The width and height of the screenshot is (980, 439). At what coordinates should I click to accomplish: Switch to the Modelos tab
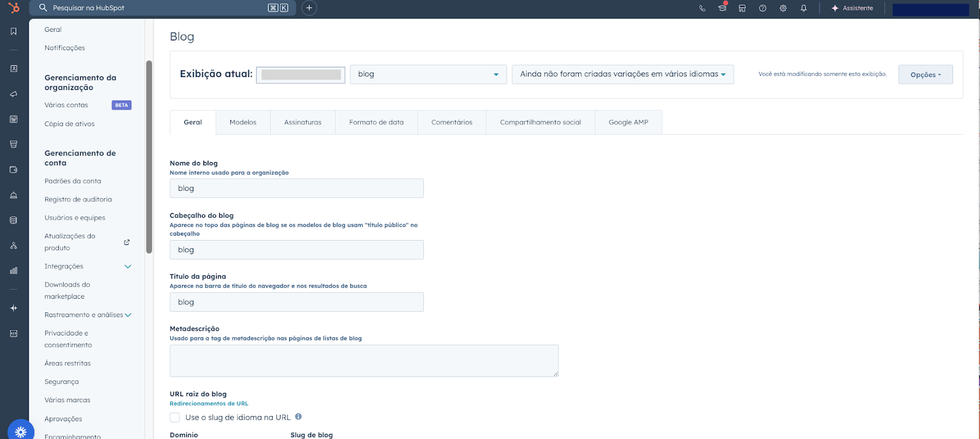[243, 122]
